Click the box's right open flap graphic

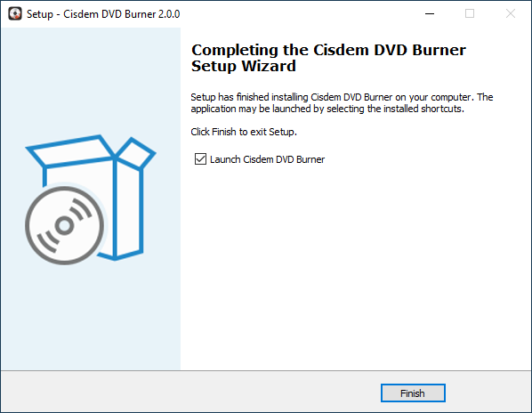pos(136,153)
